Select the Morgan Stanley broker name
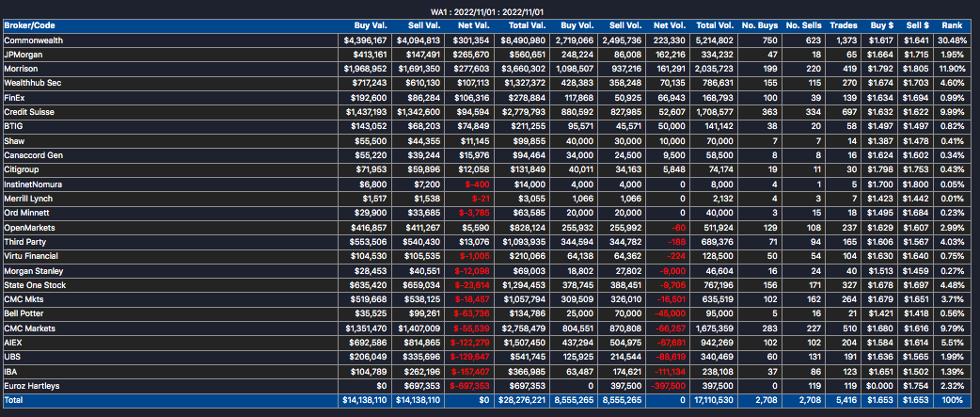Screen dimensions: 980x417 click(x=33, y=271)
